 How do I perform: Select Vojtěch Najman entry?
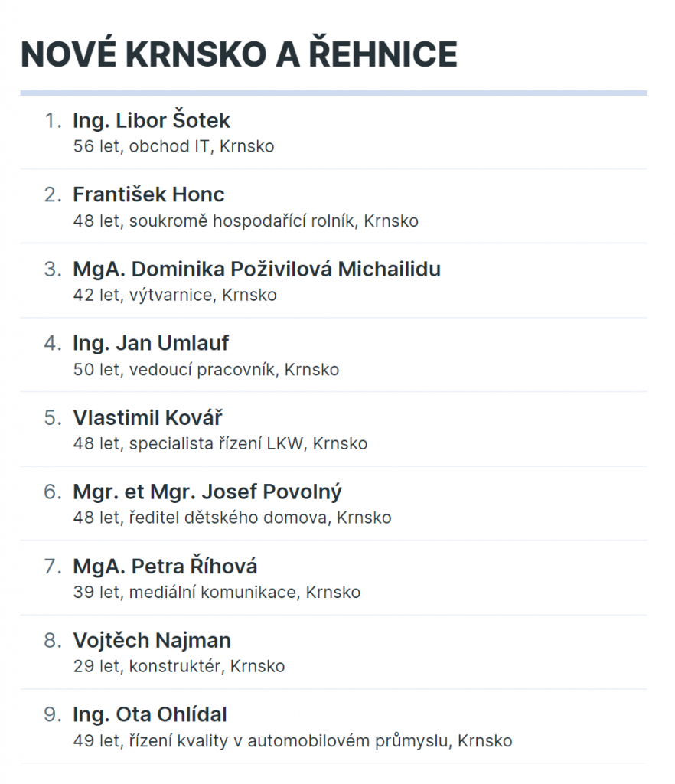pos(152,641)
